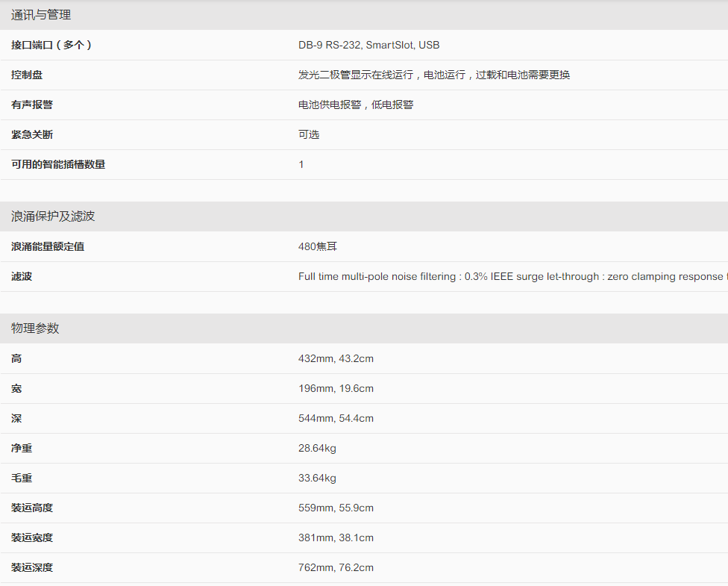The image size is (728, 586).
Task: Select the 可选 value text
Action: [x=309, y=134]
